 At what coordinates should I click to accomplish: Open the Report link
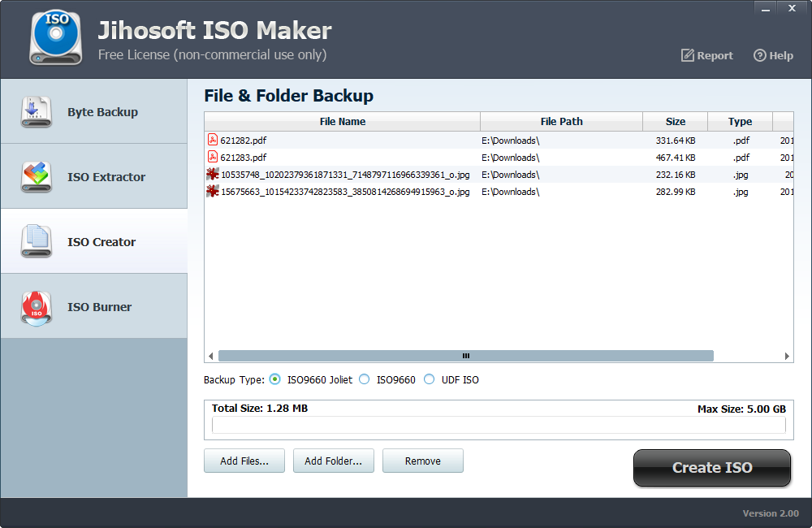pos(707,55)
